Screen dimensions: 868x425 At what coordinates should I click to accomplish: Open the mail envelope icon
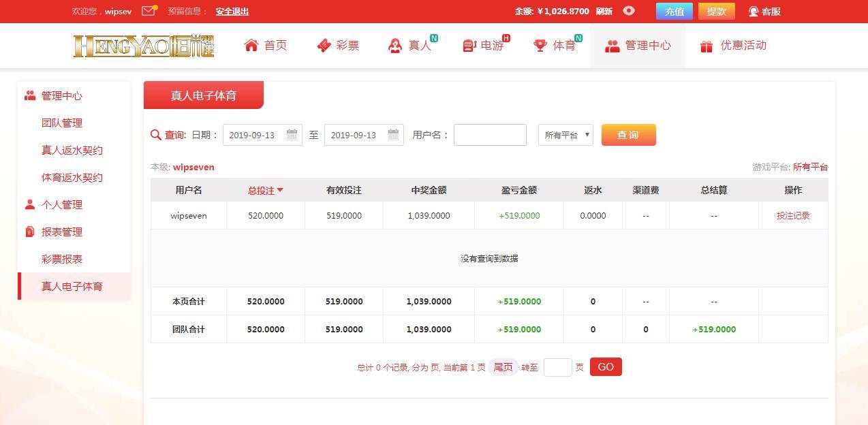pyautogui.click(x=149, y=11)
